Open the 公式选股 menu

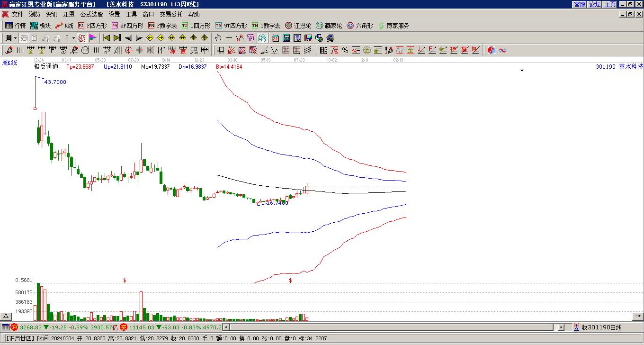coord(91,14)
